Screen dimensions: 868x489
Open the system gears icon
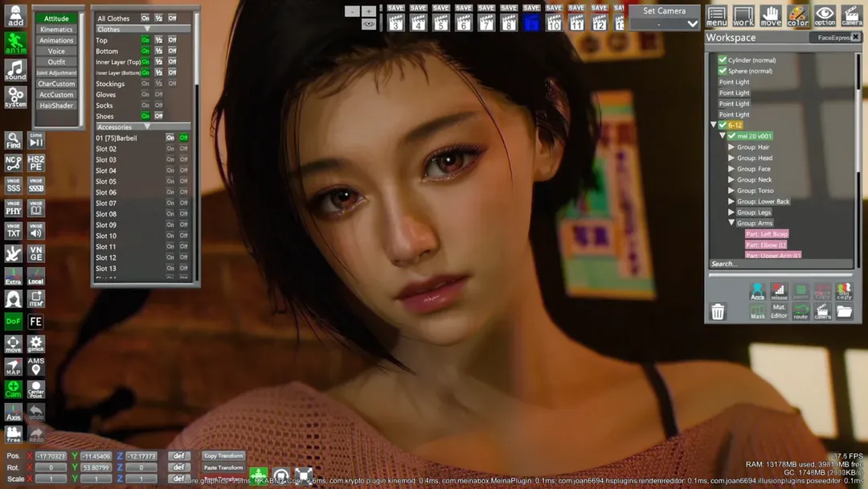pos(15,97)
